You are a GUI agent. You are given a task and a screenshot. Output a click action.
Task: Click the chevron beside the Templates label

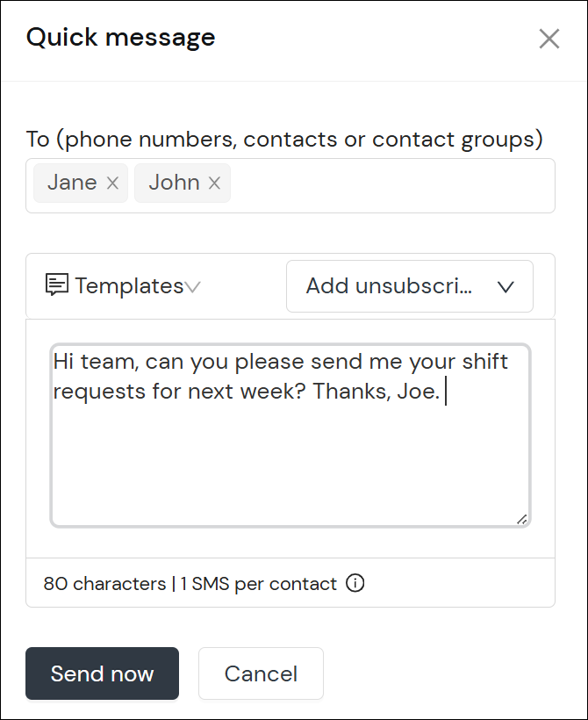tap(192, 285)
